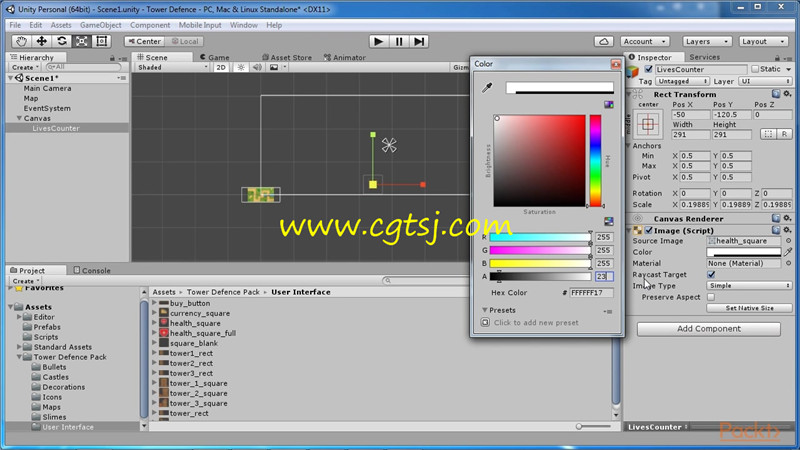Switch to the Game tab

tap(215, 58)
